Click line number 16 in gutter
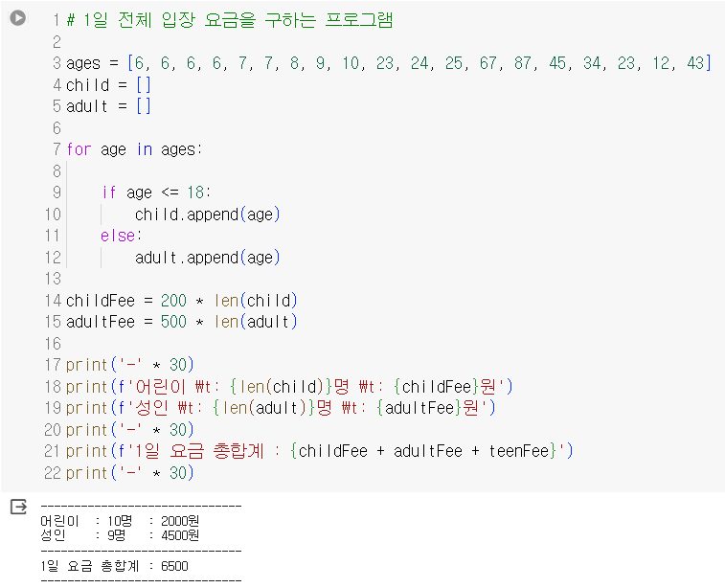725x588 pixels. tap(54, 344)
